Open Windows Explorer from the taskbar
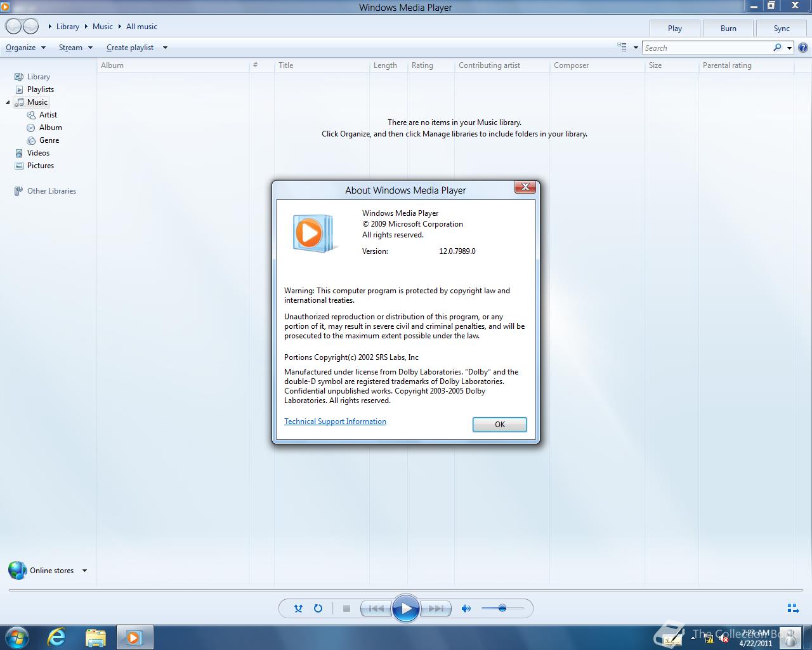812x650 pixels. click(x=95, y=637)
